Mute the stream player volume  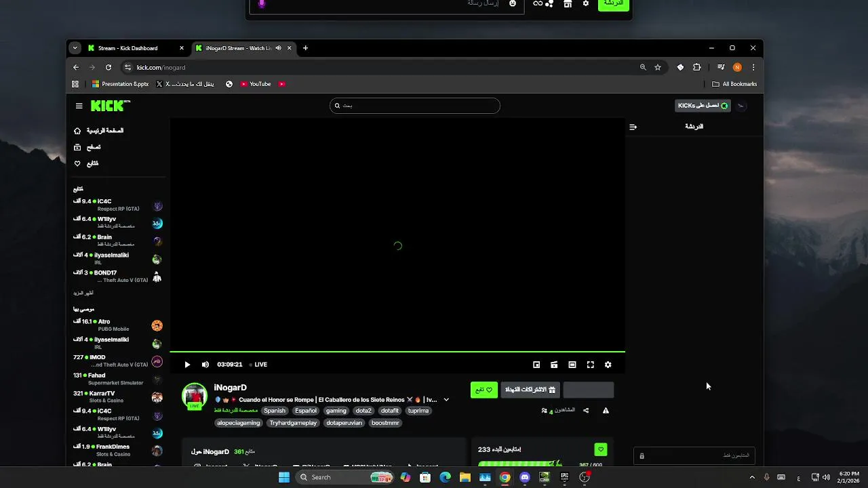205,365
